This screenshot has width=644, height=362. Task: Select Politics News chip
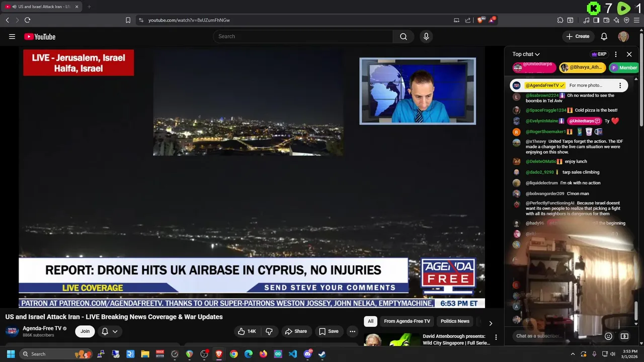[455, 321]
